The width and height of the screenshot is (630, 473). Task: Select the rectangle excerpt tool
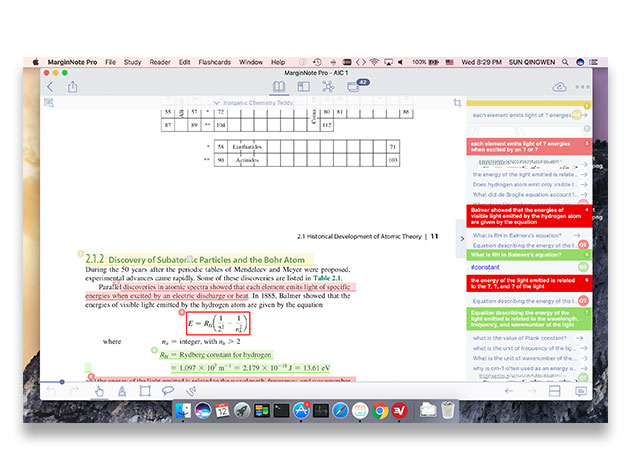coord(145,391)
